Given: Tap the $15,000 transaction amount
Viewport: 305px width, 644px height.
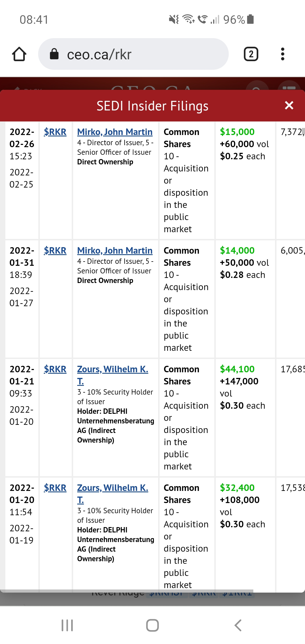Looking at the screenshot, I should point(237,132).
